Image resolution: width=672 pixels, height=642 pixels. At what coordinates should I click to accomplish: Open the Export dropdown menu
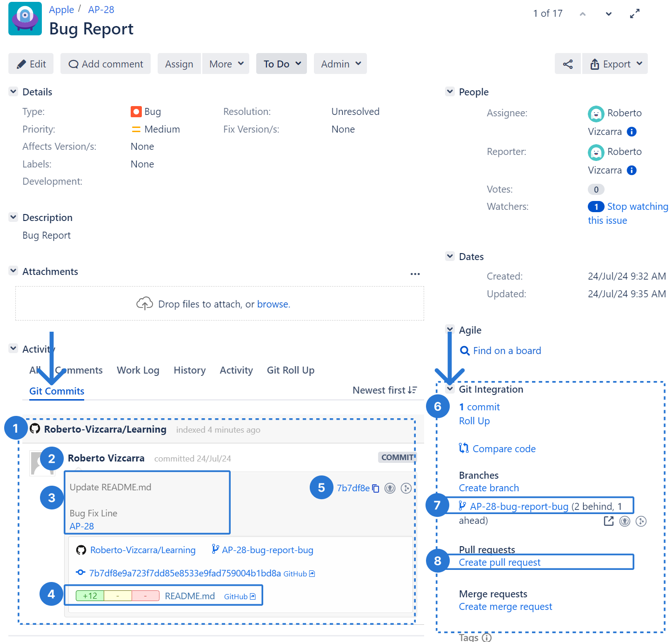point(615,64)
